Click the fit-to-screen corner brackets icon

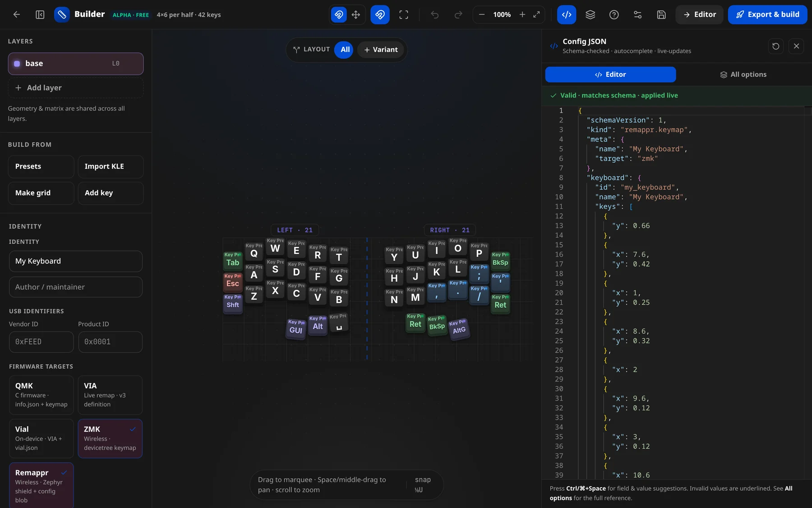404,14
